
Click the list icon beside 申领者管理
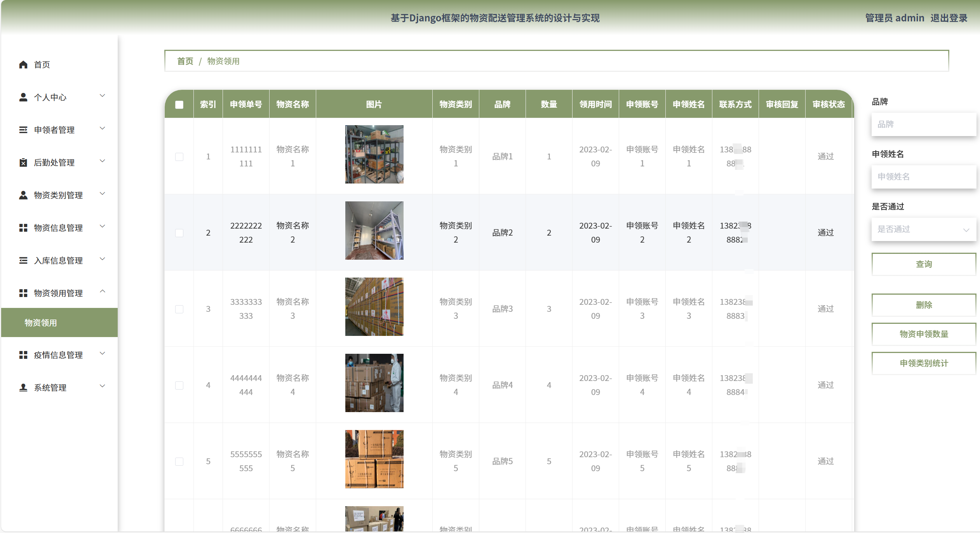click(x=23, y=130)
